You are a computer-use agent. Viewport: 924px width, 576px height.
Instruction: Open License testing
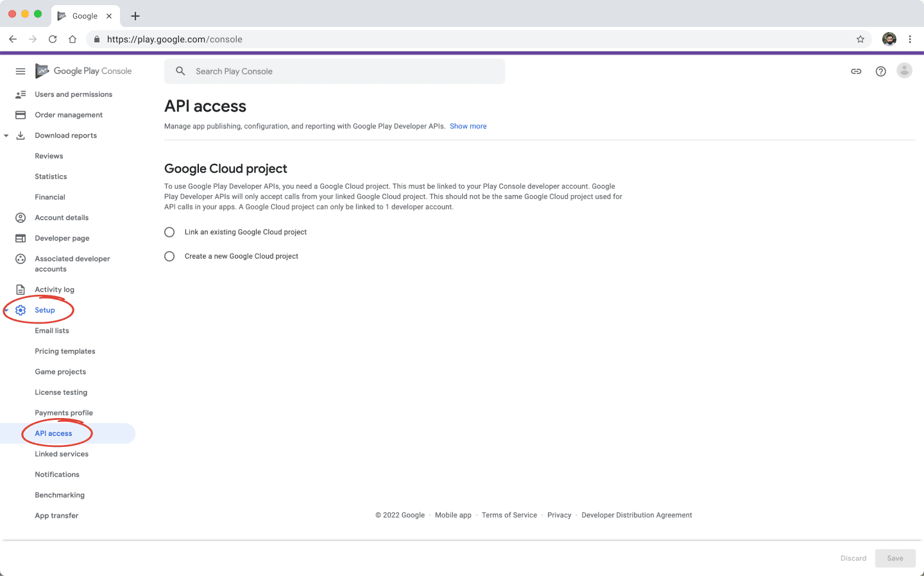point(61,392)
